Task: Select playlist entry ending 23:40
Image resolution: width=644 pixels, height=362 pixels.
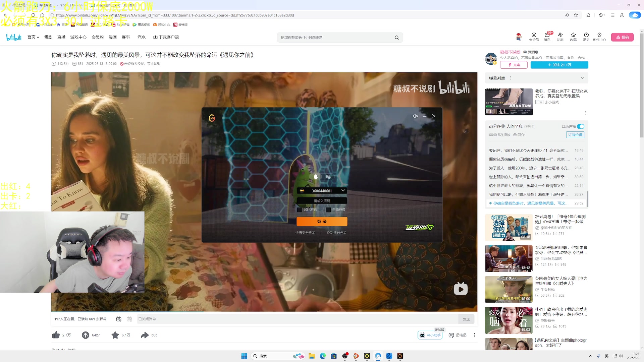Action: 536,168
